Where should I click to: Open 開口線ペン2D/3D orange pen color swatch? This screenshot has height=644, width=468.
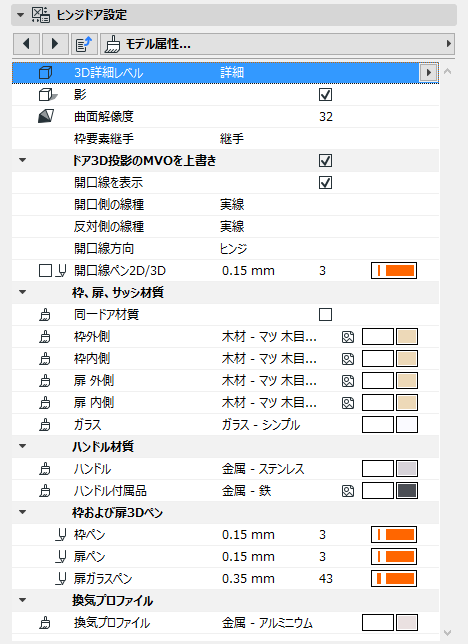point(394,271)
